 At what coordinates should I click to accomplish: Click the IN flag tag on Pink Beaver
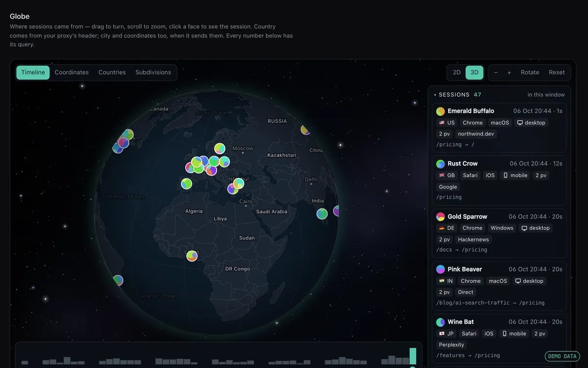pos(446,281)
